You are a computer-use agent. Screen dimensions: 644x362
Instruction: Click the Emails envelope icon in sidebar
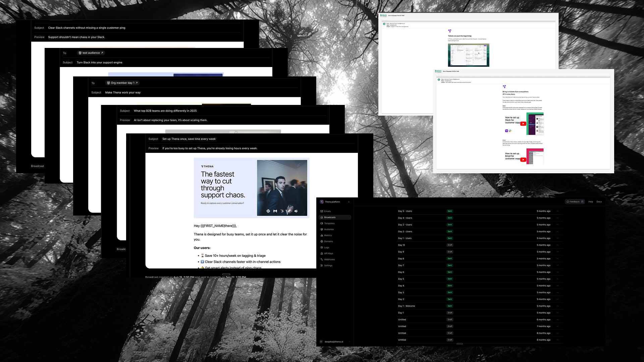[322, 211]
